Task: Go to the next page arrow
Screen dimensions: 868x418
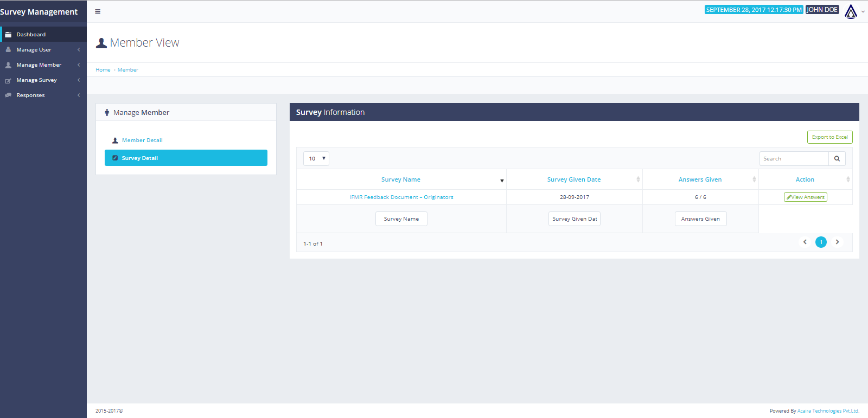Action: [837, 242]
